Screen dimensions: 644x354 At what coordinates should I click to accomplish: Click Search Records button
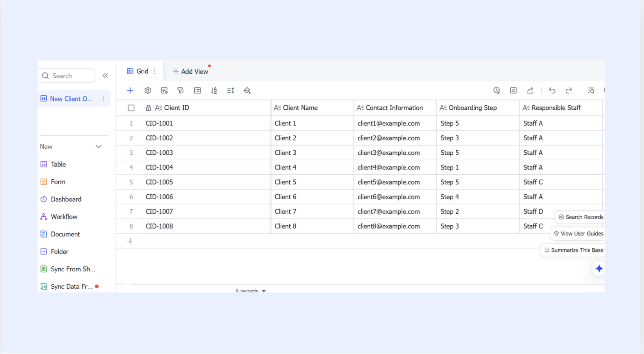(x=580, y=217)
